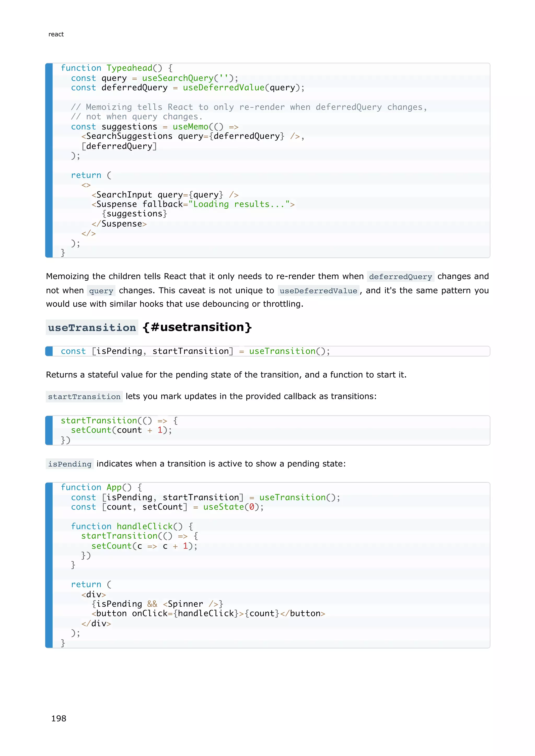
Task: Click the '// not when query changes.' comment
Action: [x=137, y=117]
